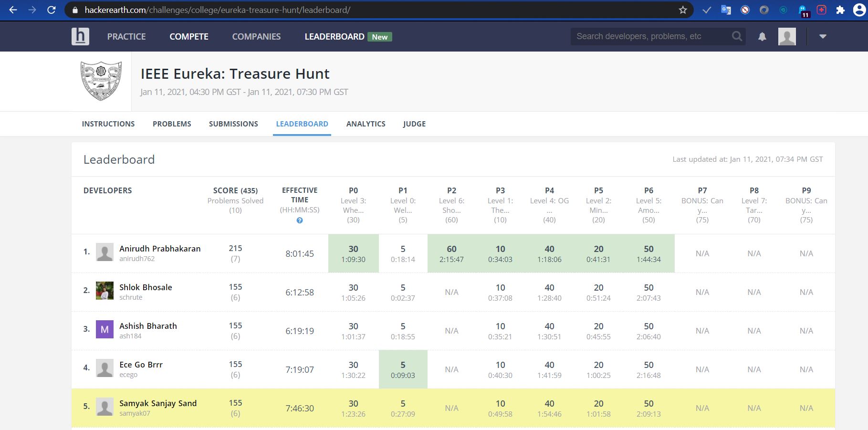Open Shlok Bhosale's profile link
Screen dimensions: 868x430
pyautogui.click(x=146, y=287)
